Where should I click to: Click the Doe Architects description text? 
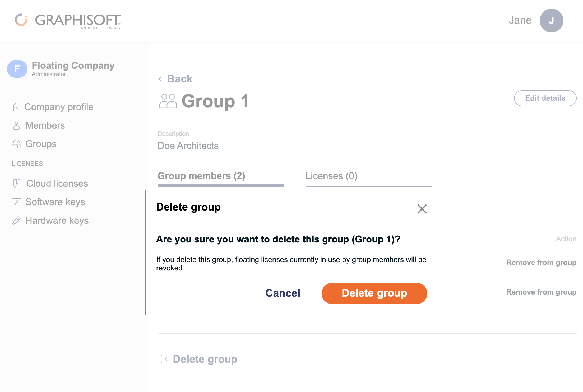coord(188,146)
